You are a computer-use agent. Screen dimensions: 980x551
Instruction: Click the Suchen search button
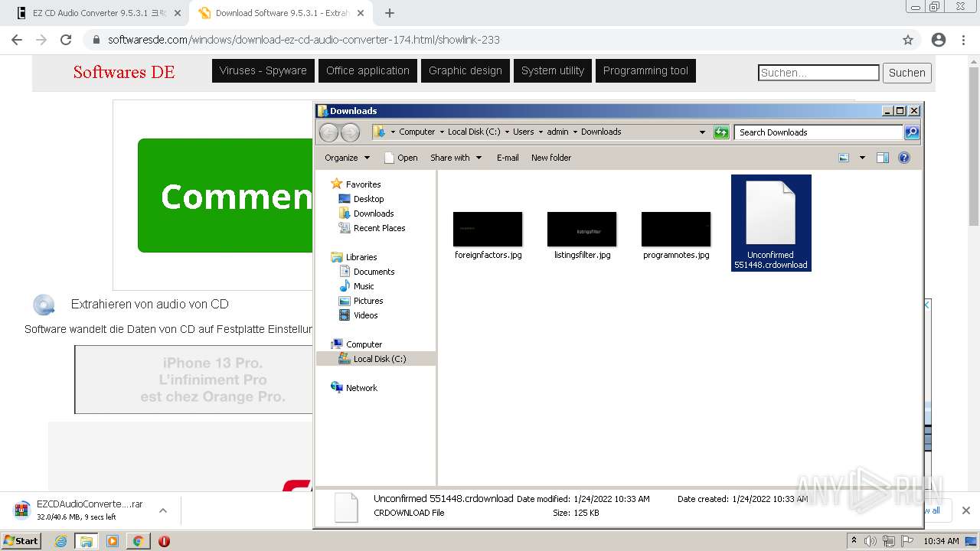point(907,73)
